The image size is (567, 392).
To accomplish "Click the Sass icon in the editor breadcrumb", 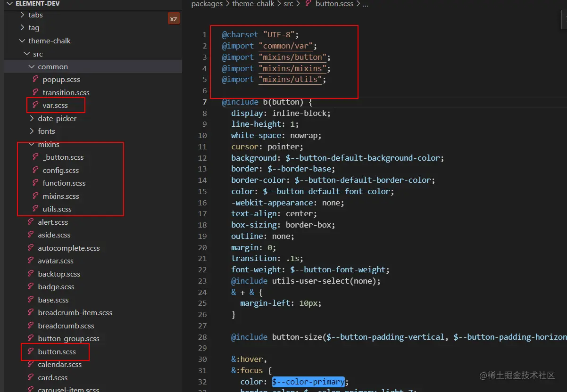I will point(309,3).
